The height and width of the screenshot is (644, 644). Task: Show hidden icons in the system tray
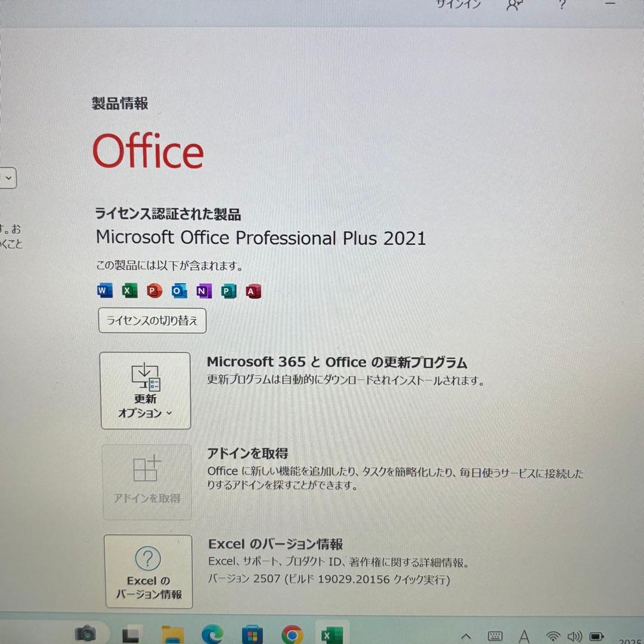click(x=466, y=634)
